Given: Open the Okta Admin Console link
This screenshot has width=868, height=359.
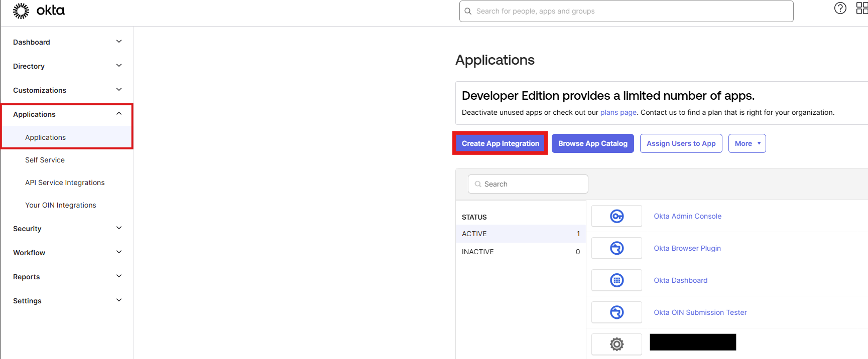Looking at the screenshot, I should [x=687, y=216].
